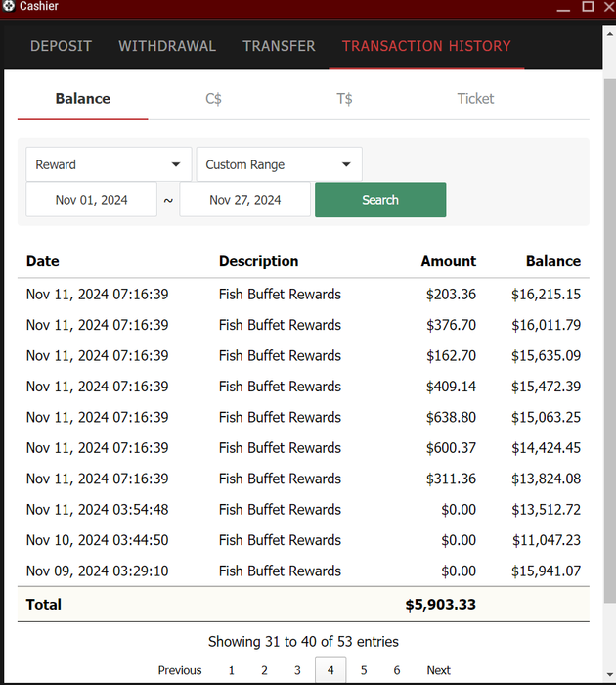The image size is (616, 685).
Task: Select the Transaction History tab
Action: (426, 46)
